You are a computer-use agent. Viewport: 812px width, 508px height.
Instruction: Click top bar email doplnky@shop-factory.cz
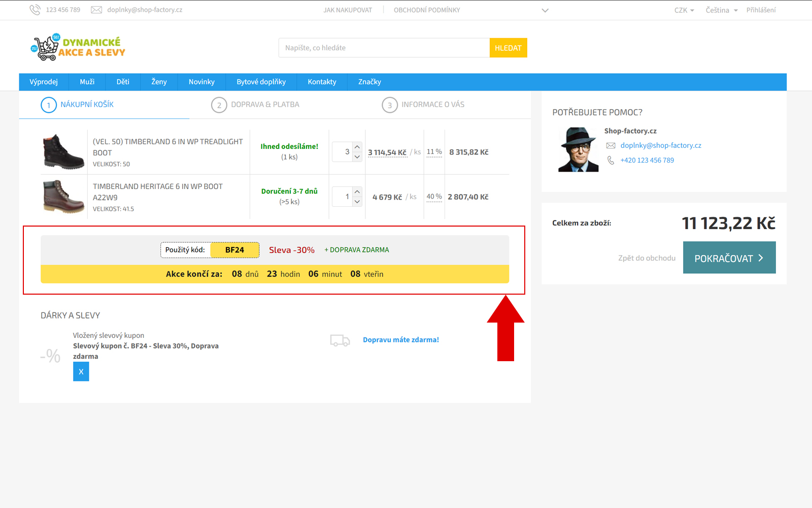click(145, 10)
